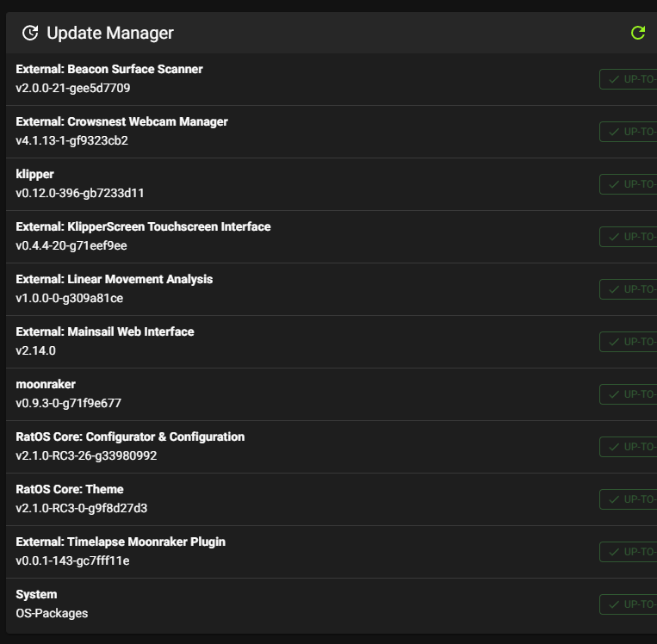Open version link v4.1.13-1-gf9323cb2
657x644 pixels.
pyautogui.click(x=72, y=140)
